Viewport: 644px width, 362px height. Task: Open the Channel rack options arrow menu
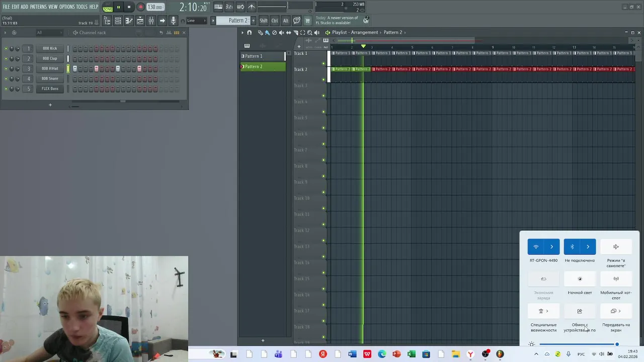coord(6,33)
